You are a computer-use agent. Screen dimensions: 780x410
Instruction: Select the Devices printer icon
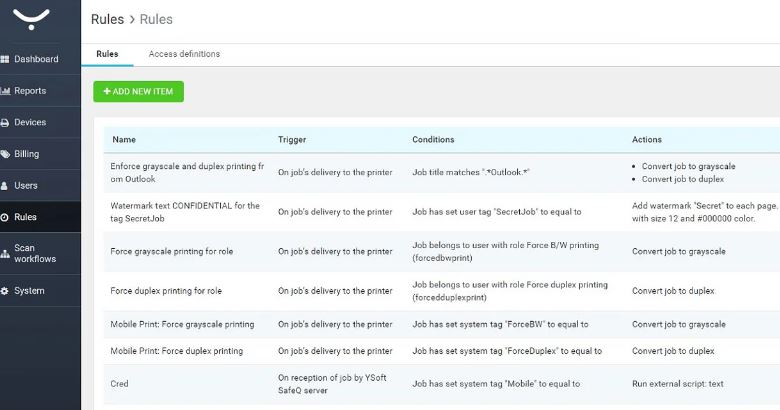4,122
